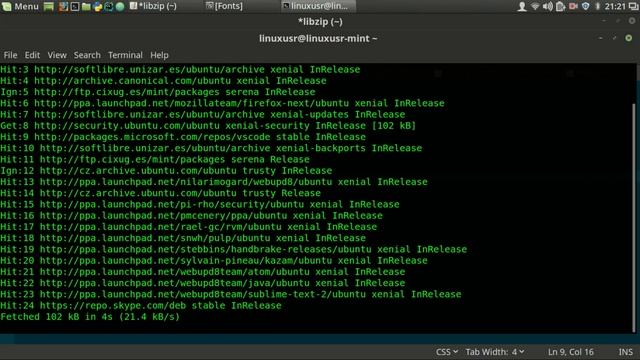Screen dimensions: 640x360
Task: Click the Hit:19 handbrake-releases line
Action: point(233,249)
